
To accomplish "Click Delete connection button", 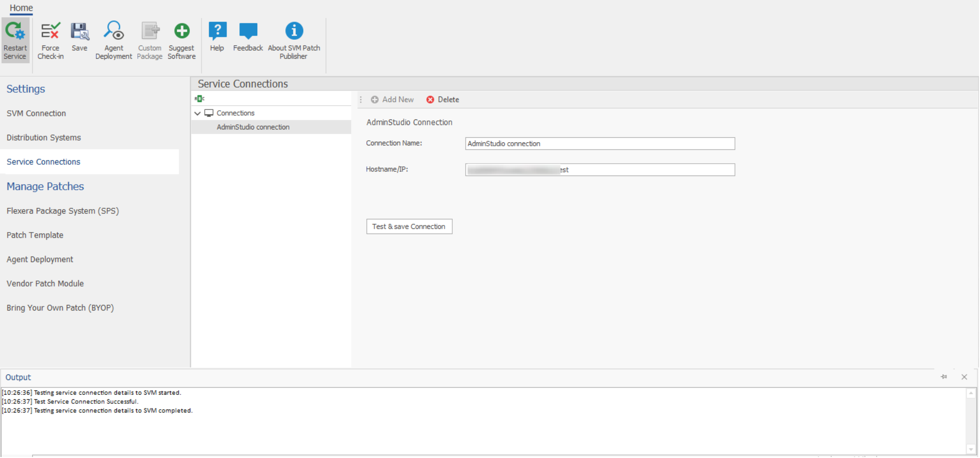I will tap(443, 99).
